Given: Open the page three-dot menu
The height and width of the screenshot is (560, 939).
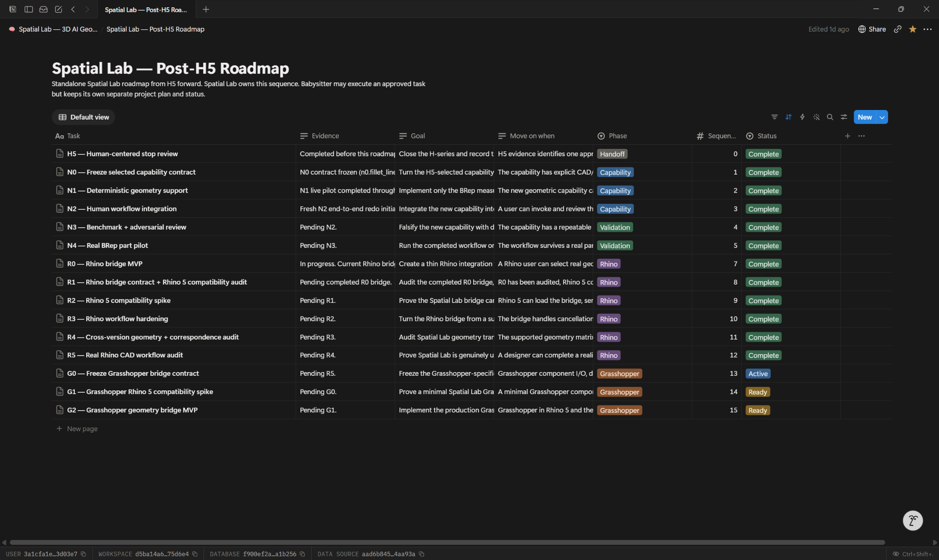Looking at the screenshot, I should 928,29.
